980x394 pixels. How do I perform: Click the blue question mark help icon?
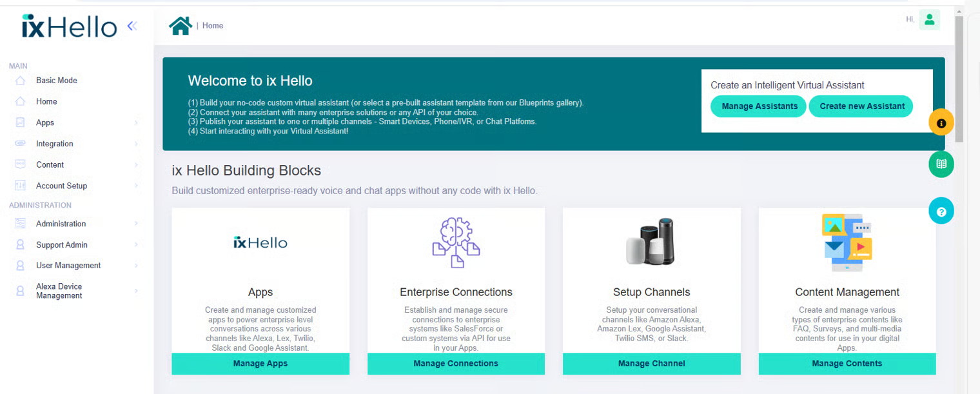click(941, 212)
